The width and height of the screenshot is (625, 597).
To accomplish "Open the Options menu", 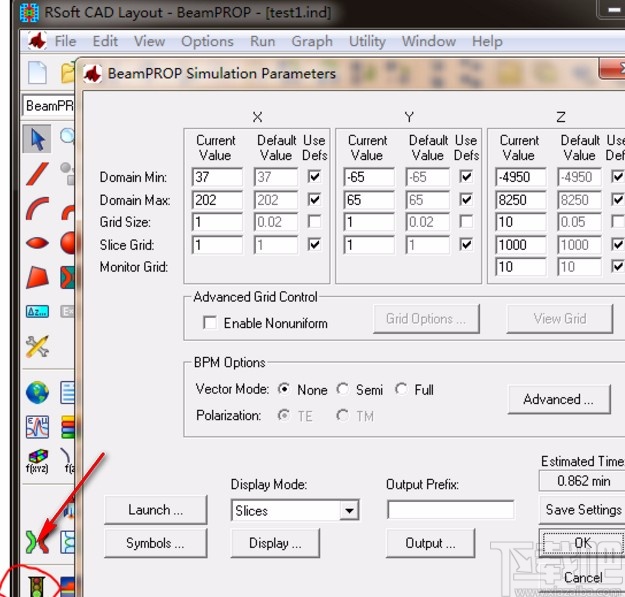I will pyautogui.click(x=207, y=41).
